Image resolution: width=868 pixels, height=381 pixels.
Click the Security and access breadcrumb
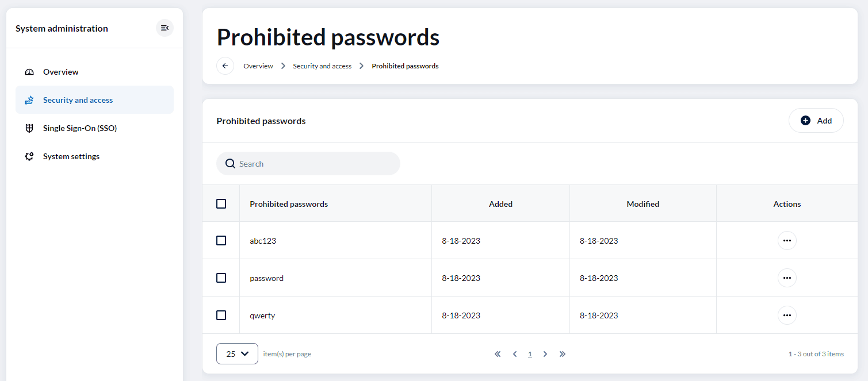tap(322, 66)
